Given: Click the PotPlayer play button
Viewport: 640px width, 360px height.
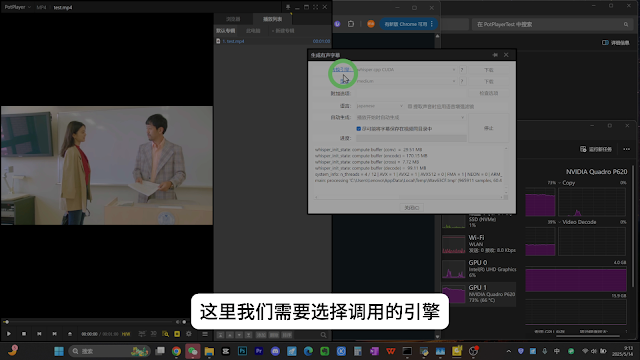Looking at the screenshot, I should (x=9, y=334).
